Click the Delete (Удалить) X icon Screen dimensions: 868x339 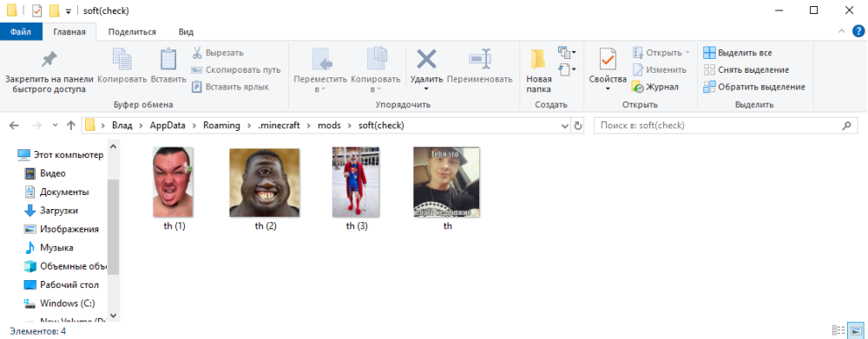pyautogui.click(x=426, y=59)
